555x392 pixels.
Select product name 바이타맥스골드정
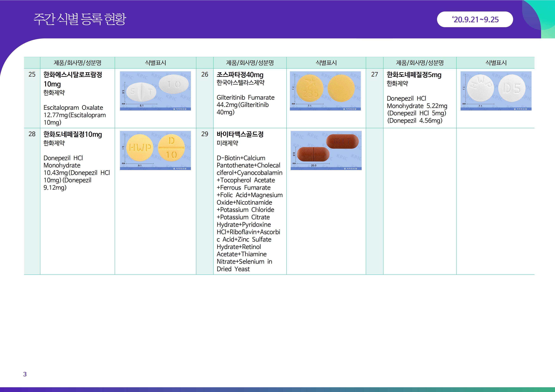(240, 134)
